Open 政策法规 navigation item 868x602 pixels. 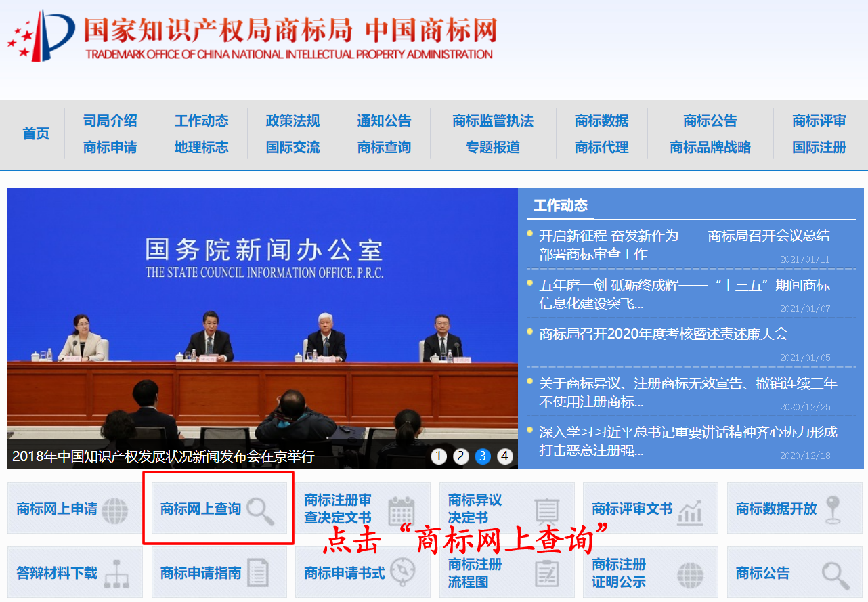point(293,121)
